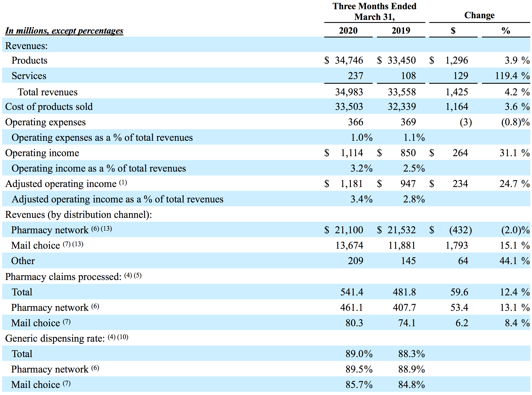Select mail choice revenue change 1,793

pyautogui.click(x=456, y=245)
